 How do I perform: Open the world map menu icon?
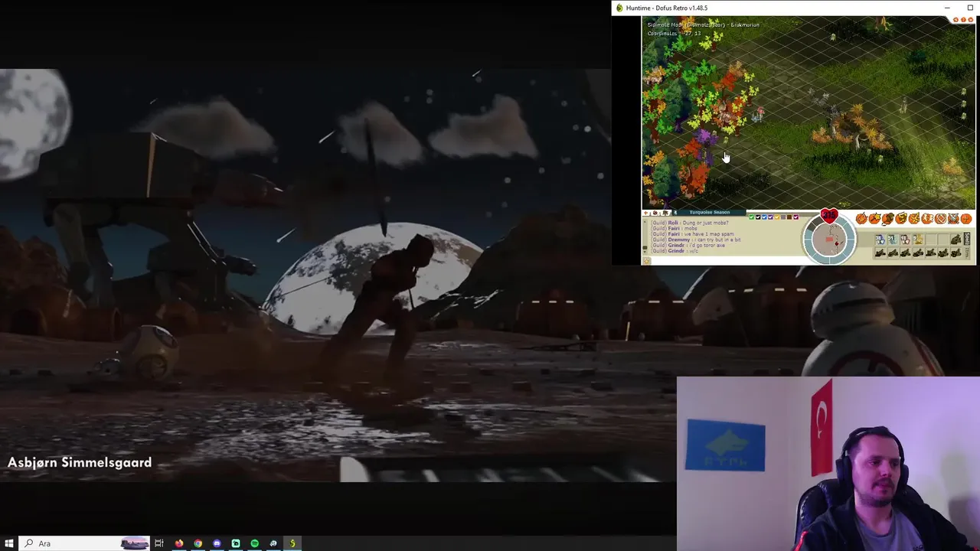click(x=914, y=219)
